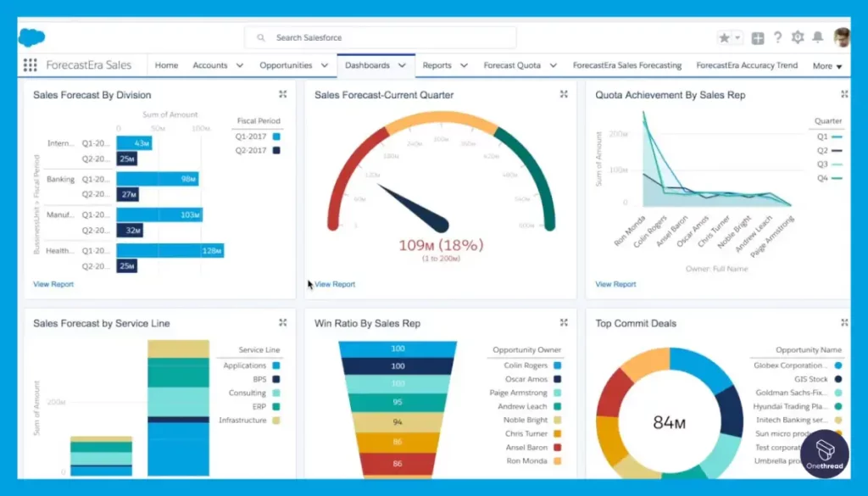Click the Globex Corporation legend entry

pyautogui.click(x=797, y=365)
